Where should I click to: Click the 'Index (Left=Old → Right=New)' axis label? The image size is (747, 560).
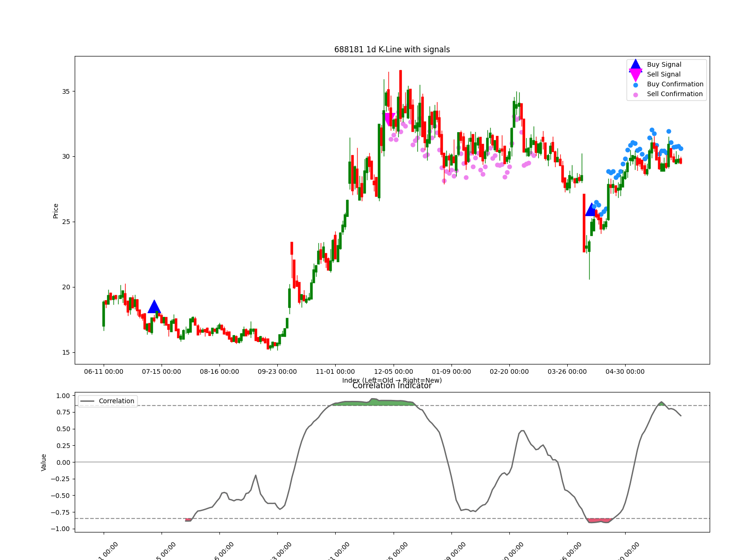pyautogui.click(x=392, y=380)
